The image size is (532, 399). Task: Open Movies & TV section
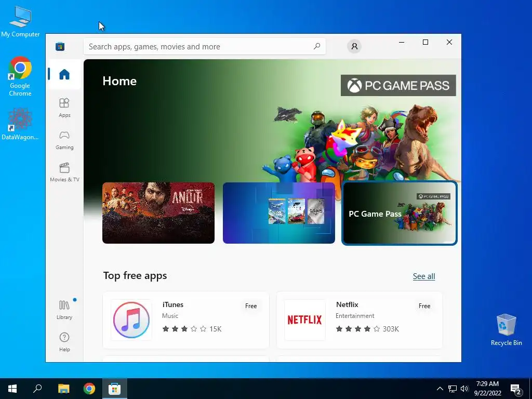click(x=64, y=172)
